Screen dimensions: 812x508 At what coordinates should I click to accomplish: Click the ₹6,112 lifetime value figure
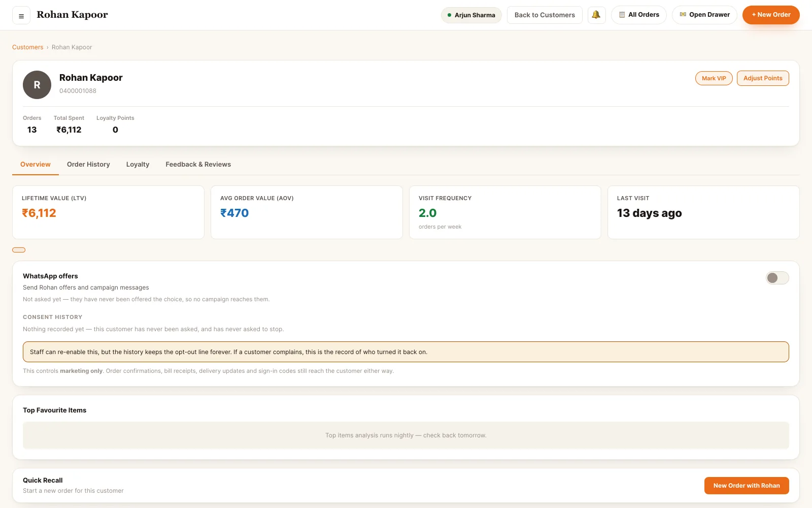(39, 213)
